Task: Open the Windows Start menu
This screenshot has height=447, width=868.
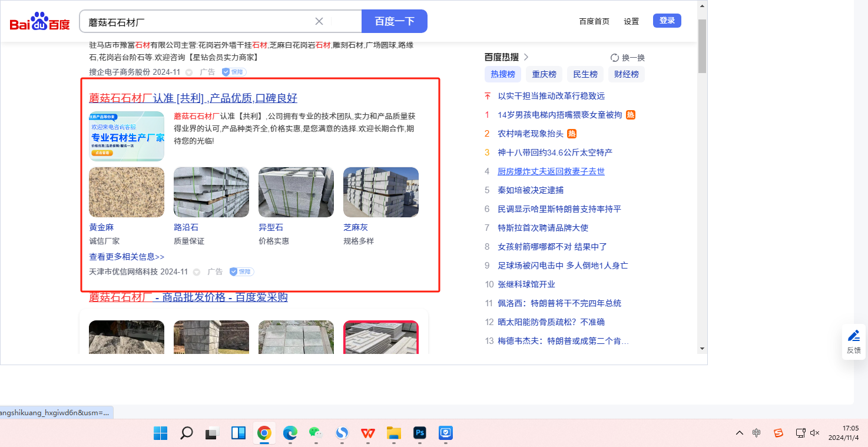Action: (x=160, y=433)
